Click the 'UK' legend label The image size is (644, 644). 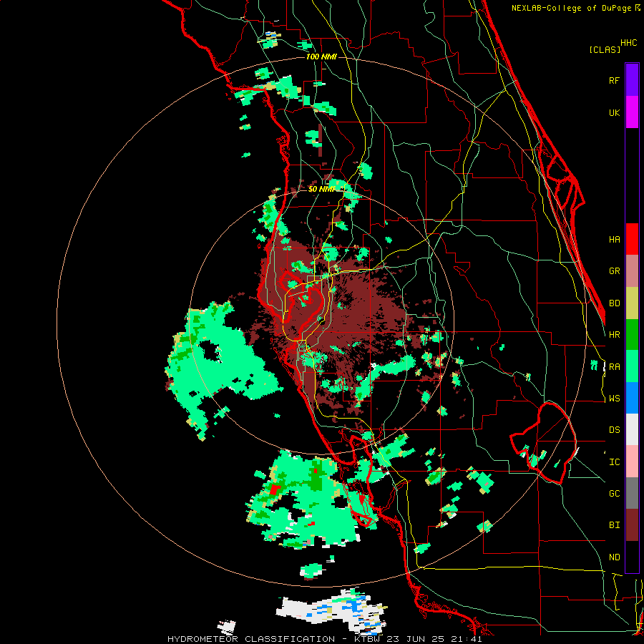pos(614,112)
